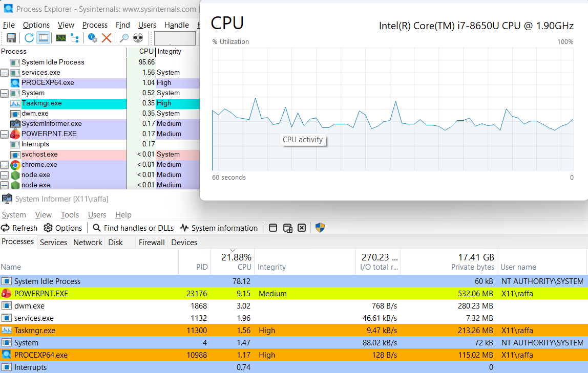Image resolution: width=588 pixels, height=373 pixels.
Task: Open Process Explorer File menu
Action: [x=9, y=25]
